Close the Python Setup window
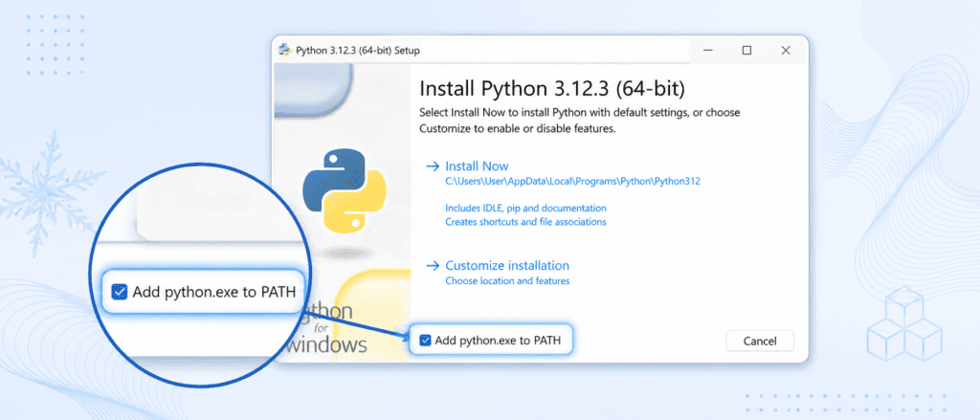980x420 pixels. [x=786, y=51]
